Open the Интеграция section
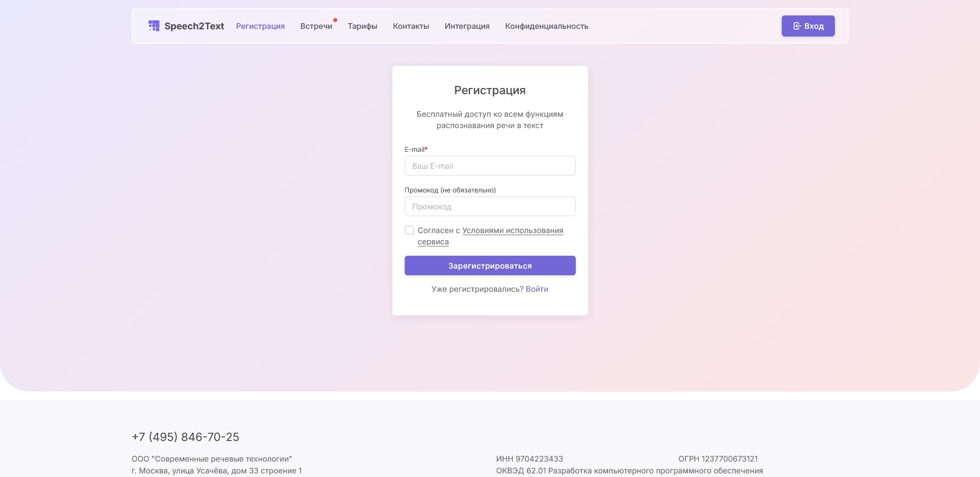This screenshot has height=477, width=980. tap(467, 26)
